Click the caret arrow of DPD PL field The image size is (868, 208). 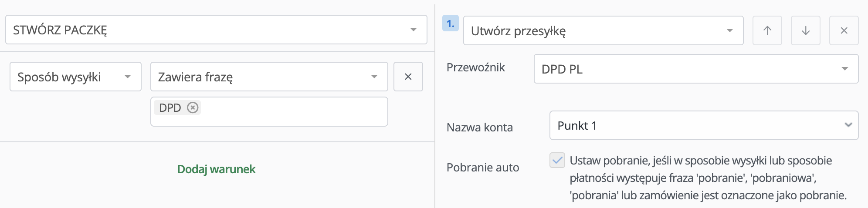tap(845, 69)
